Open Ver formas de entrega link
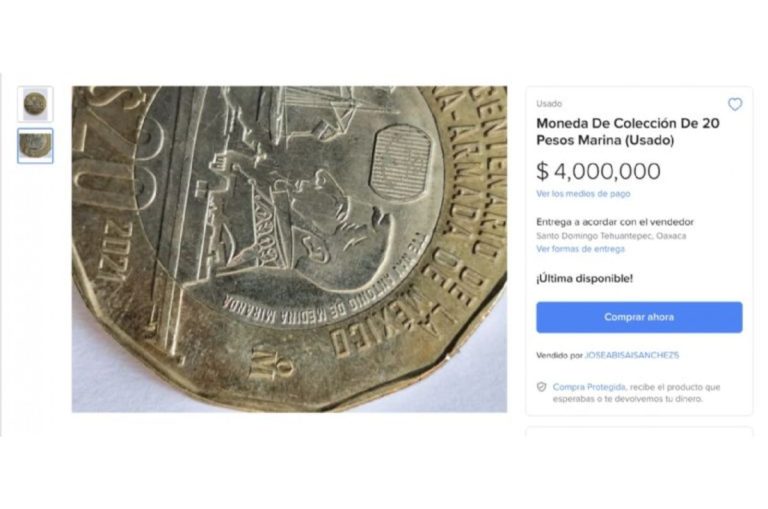The width and height of the screenshot is (768, 509). coord(580,249)
